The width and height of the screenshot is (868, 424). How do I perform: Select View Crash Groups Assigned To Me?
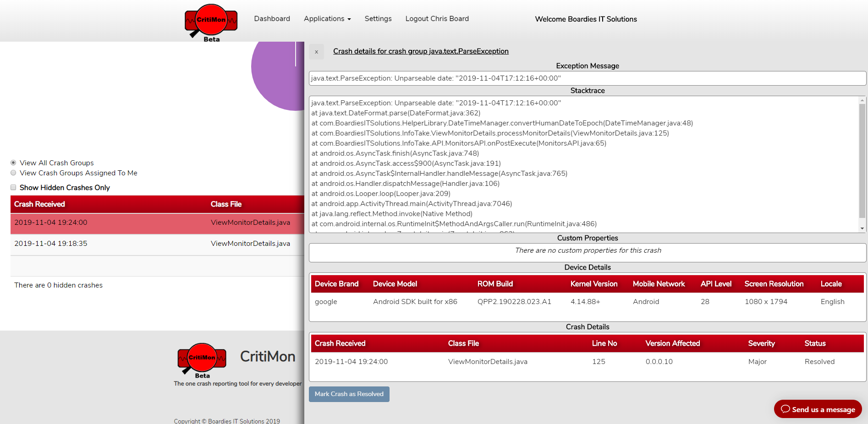click(x=13, y=173)
